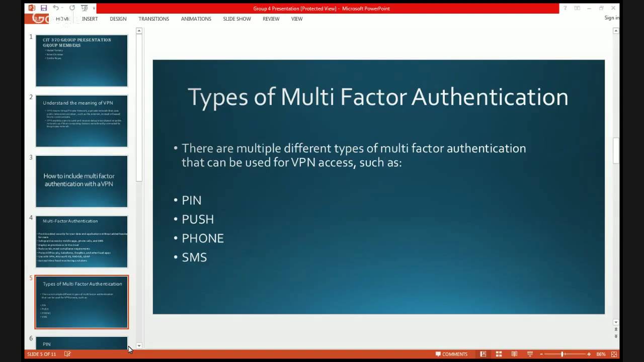Open Ribbon Display Options

[577, 8]
